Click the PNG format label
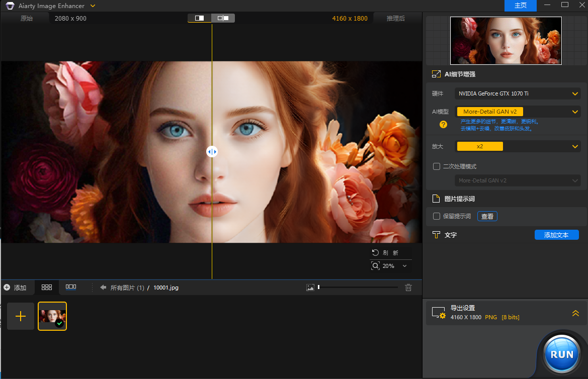 click(x=491, y=317)
